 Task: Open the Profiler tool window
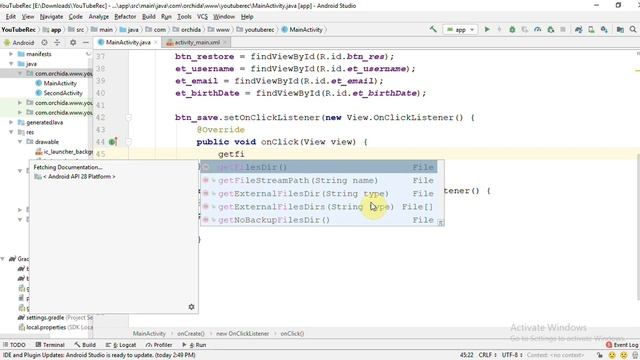[x=159, y=345]
